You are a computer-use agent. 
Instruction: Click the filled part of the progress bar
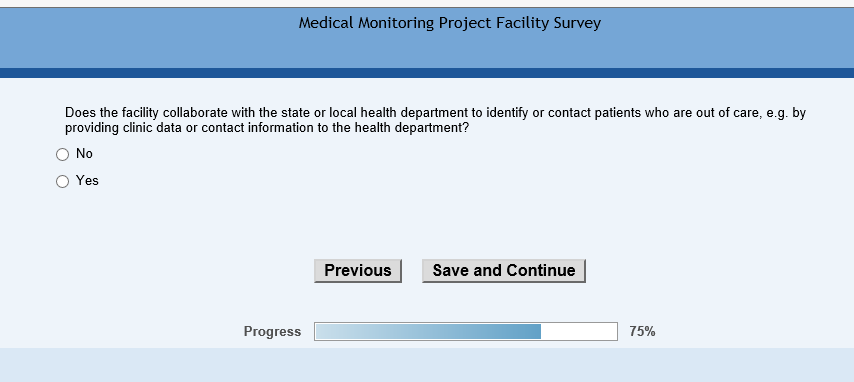(428, 331)
